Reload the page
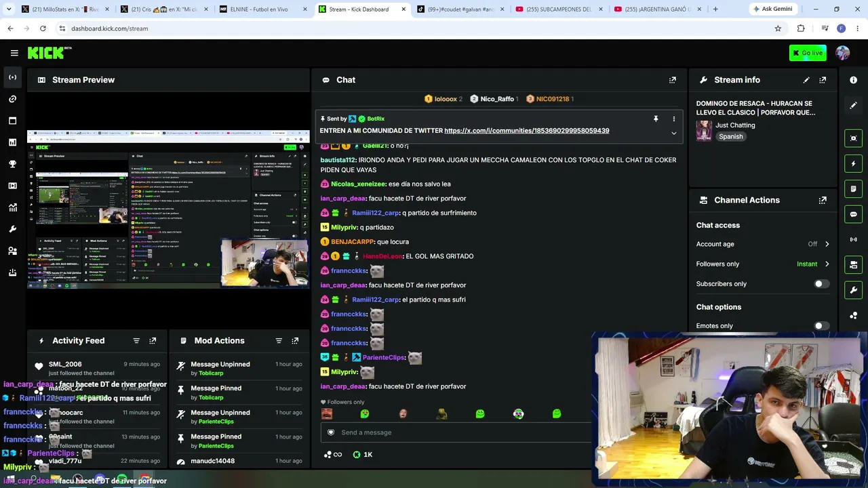868x488 pixels. 43,28
